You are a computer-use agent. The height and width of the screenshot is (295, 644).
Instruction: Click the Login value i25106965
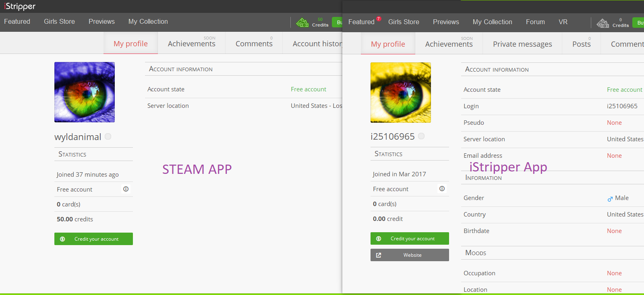click(622, 106)
